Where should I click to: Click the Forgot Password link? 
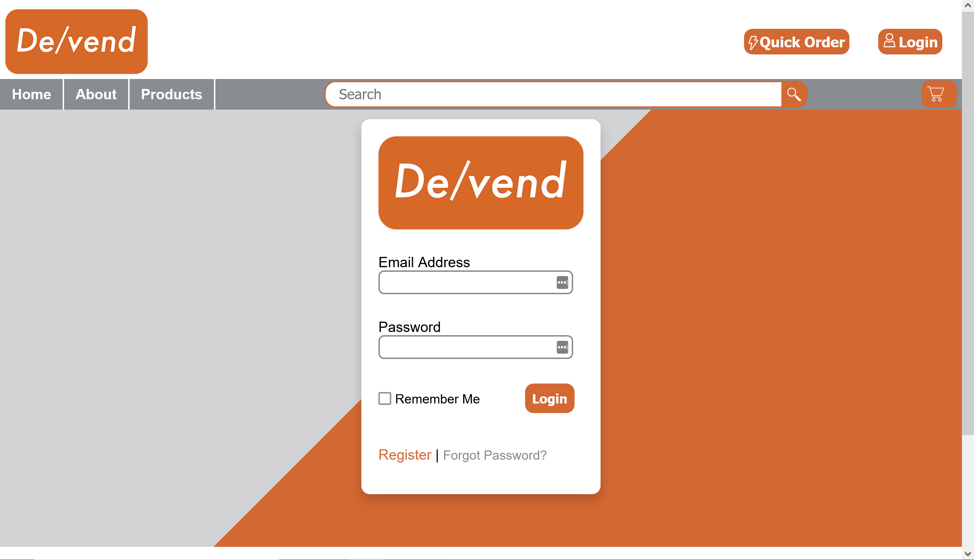[x=494, y=455]
